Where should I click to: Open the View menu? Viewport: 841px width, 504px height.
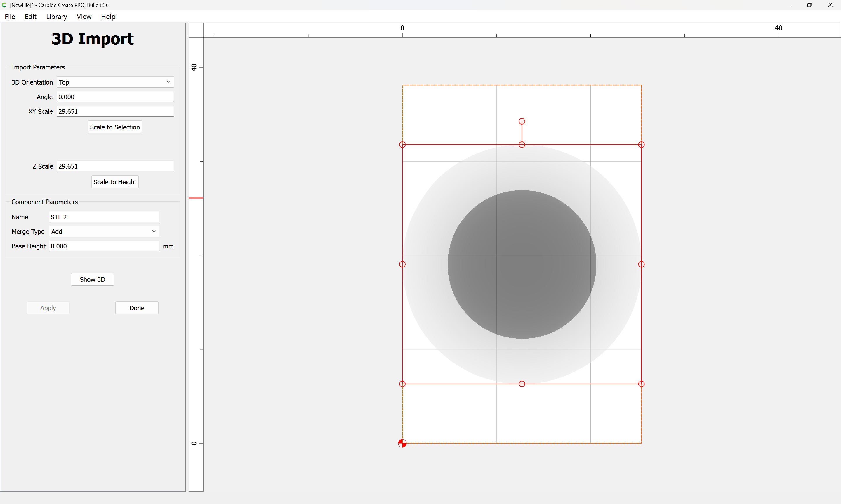(x=84, y=17)
